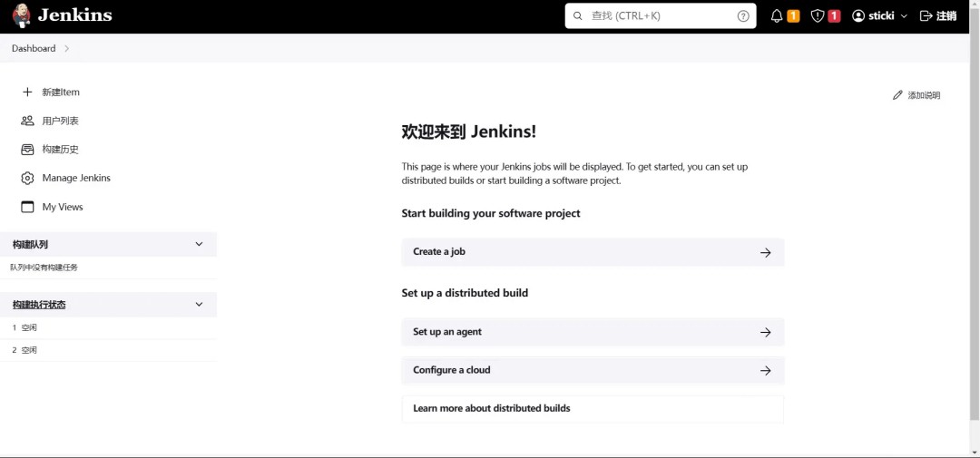The height and width of the screenshot is (458, 980).
Task: Expand the Dashboard breadcrumb chevron
Action: coord(67,48)
